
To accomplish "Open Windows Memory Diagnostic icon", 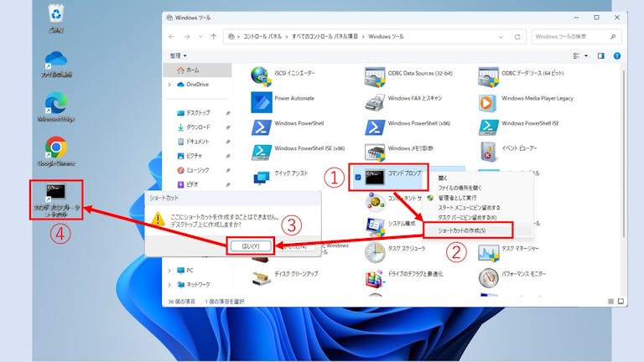I will [375, 153].
